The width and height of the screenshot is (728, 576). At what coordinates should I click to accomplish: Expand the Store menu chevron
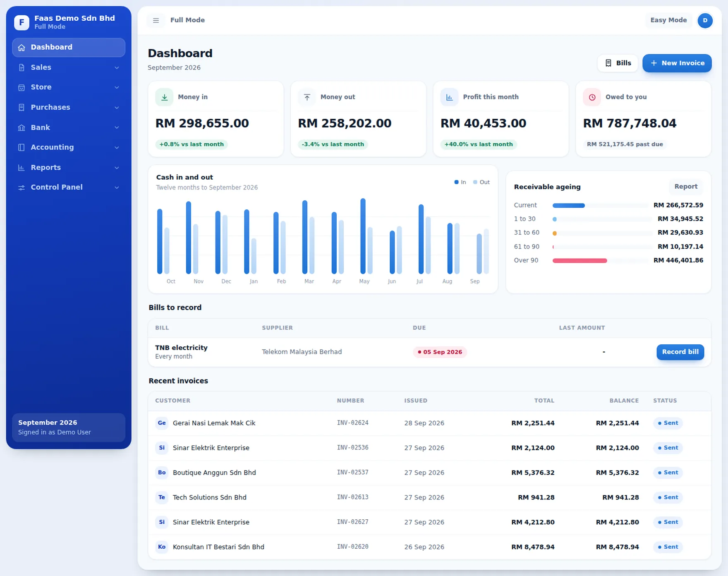tap(117, 87)
